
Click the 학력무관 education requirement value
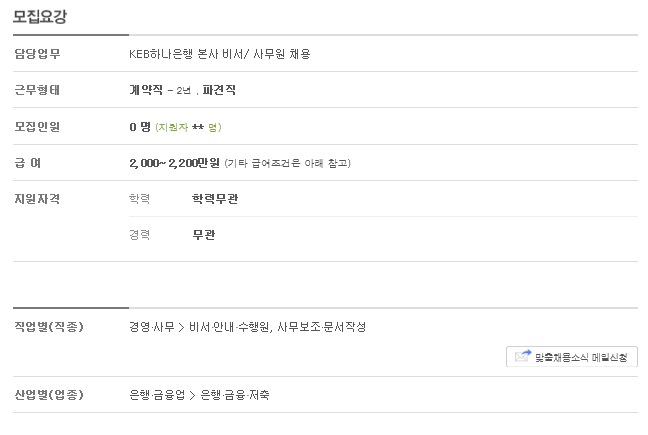pyautogui.click(x=215, y=199)
